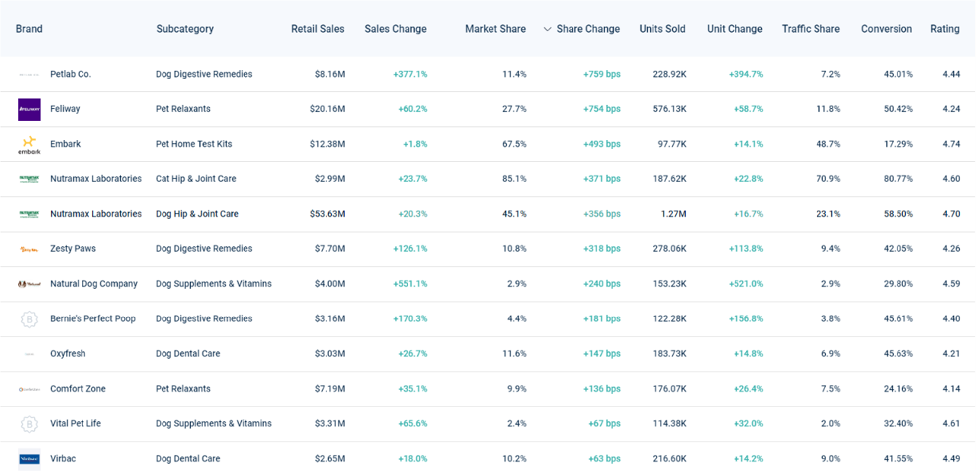
Task: Click the +493 bps share change value
Action: 602,144
